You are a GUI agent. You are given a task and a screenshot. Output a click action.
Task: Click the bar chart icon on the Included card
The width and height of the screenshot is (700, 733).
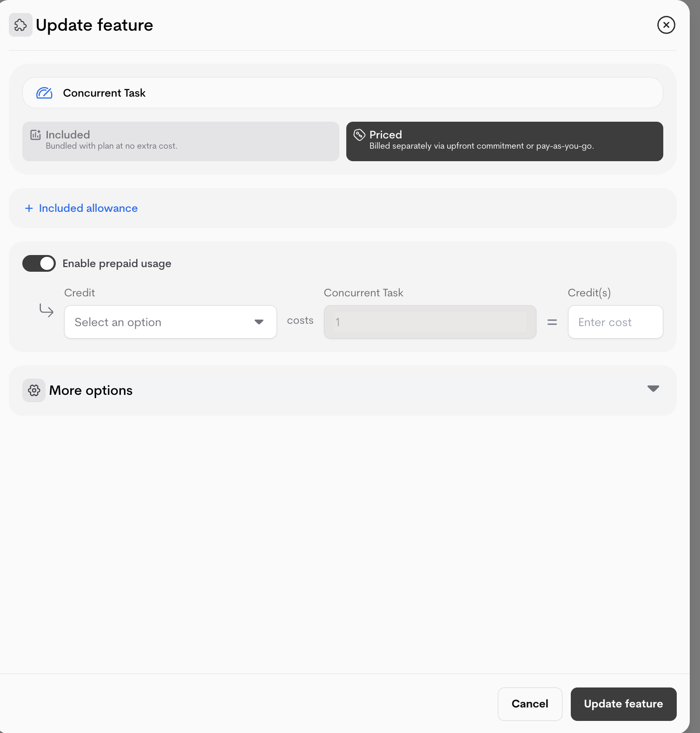36,135
